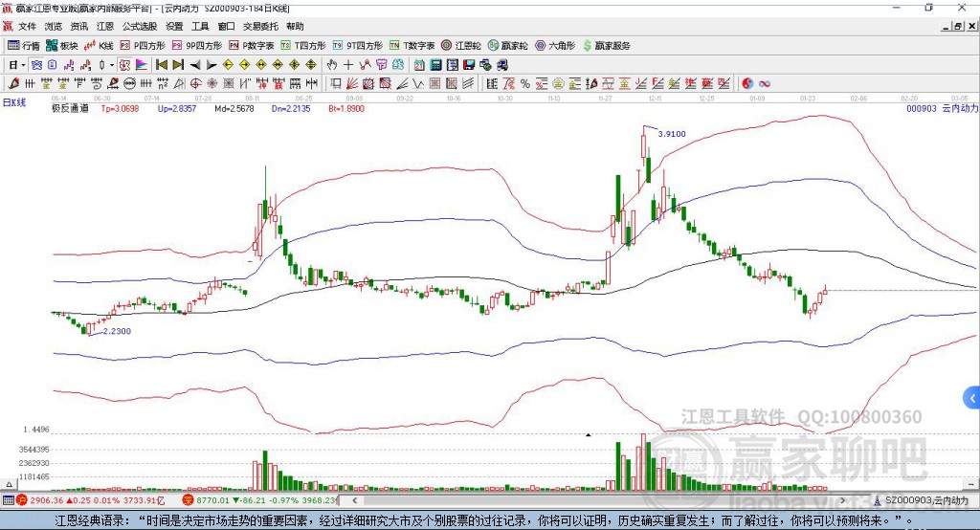The image size is (980, 530).
Task: Toggle the 权 rights adjustment icon
Action: tap(125, 65)
